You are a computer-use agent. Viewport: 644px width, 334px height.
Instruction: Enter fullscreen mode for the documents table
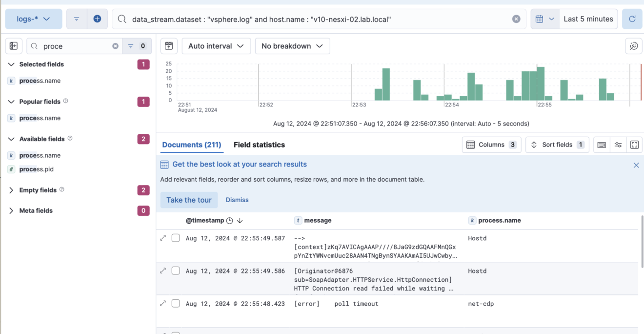click(x=635, y=145)
